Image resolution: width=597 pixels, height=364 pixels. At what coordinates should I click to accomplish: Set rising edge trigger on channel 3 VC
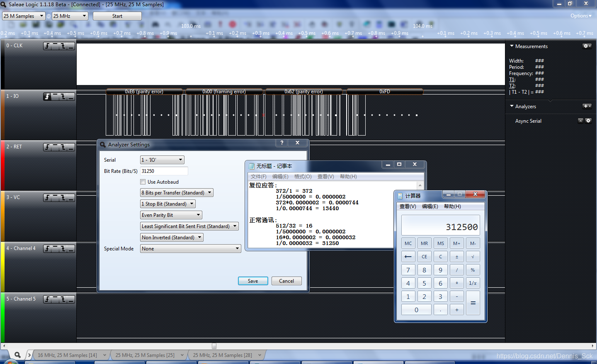click(48, 198)
